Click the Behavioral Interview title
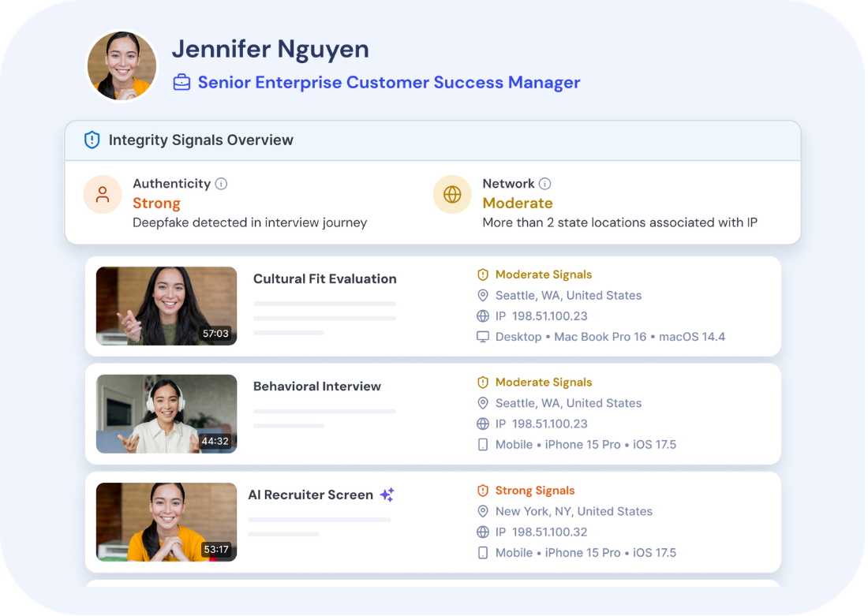 coord(317,386)
